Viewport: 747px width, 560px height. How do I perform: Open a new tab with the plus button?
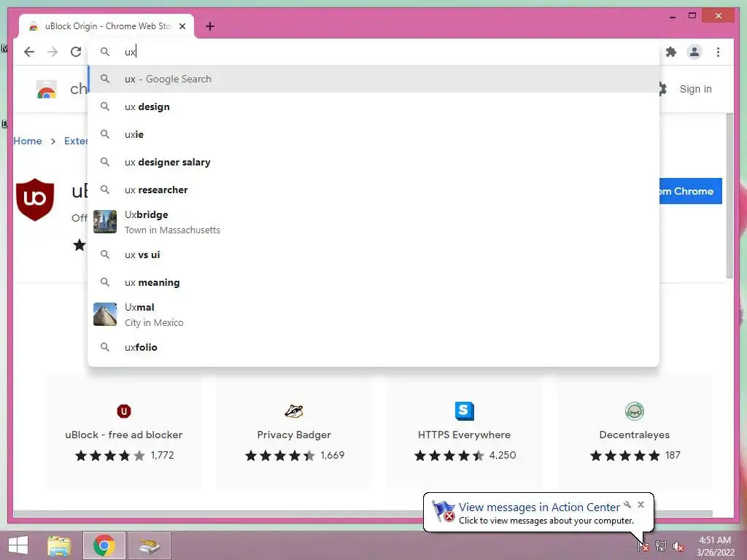point(209,26)
